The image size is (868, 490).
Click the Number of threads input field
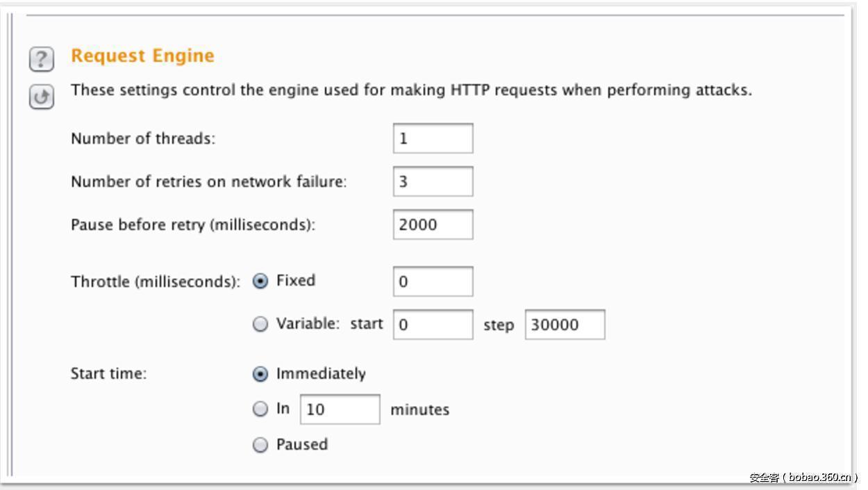(433, 138)
